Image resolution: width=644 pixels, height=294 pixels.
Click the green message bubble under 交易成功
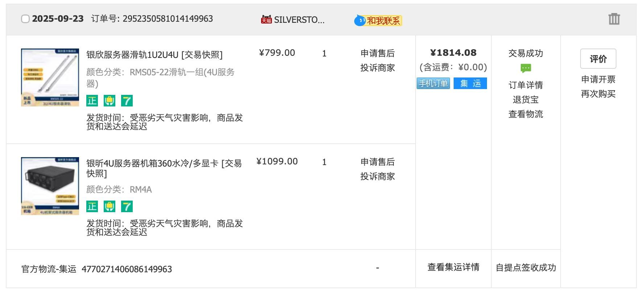pos(525,68)
